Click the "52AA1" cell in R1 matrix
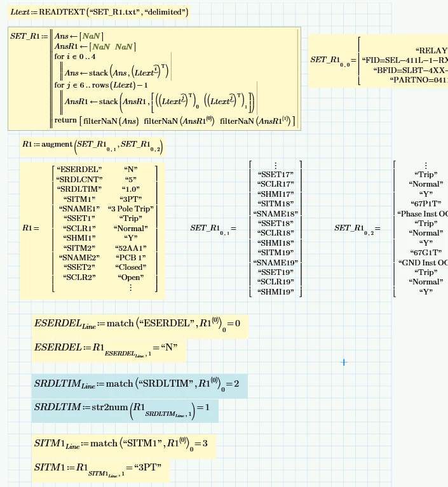 tap(130, 248)
